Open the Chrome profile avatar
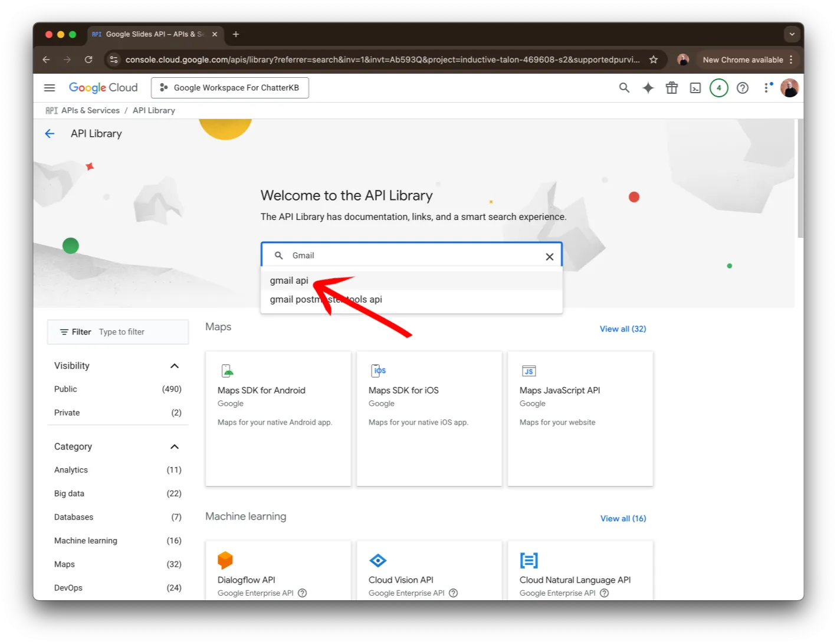 683,60
